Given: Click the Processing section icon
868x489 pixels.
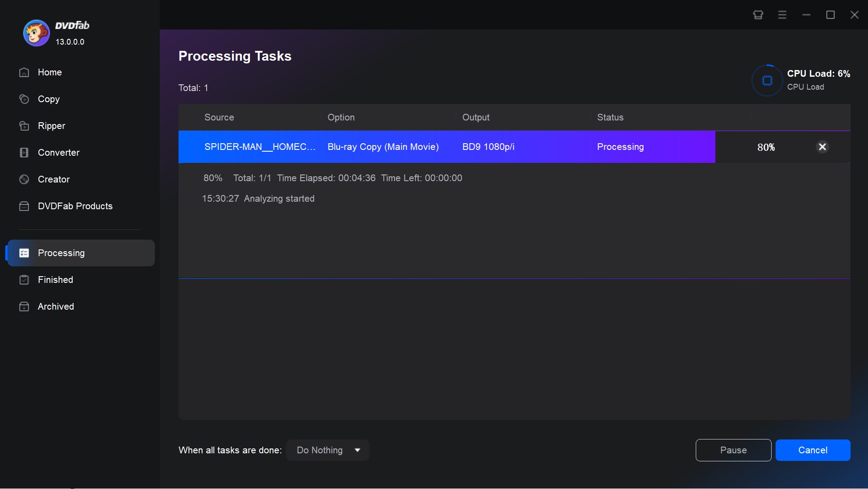Looking at the screenshot, I should [24, 253].
